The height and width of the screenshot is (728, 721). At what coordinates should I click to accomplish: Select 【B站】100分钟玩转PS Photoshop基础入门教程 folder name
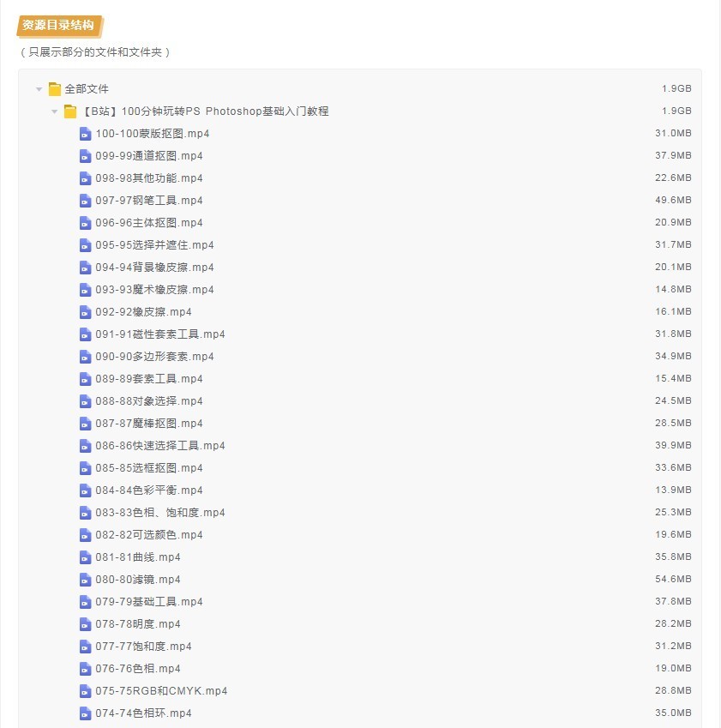click(205, 111)
